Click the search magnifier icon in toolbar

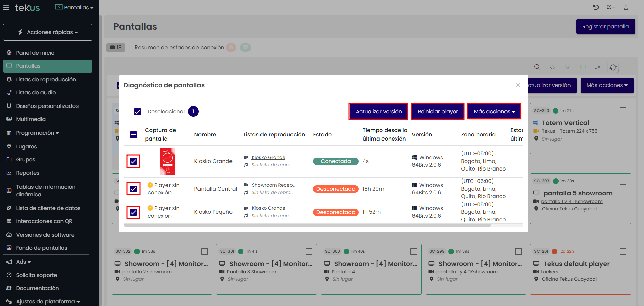[x=537, y=67]
